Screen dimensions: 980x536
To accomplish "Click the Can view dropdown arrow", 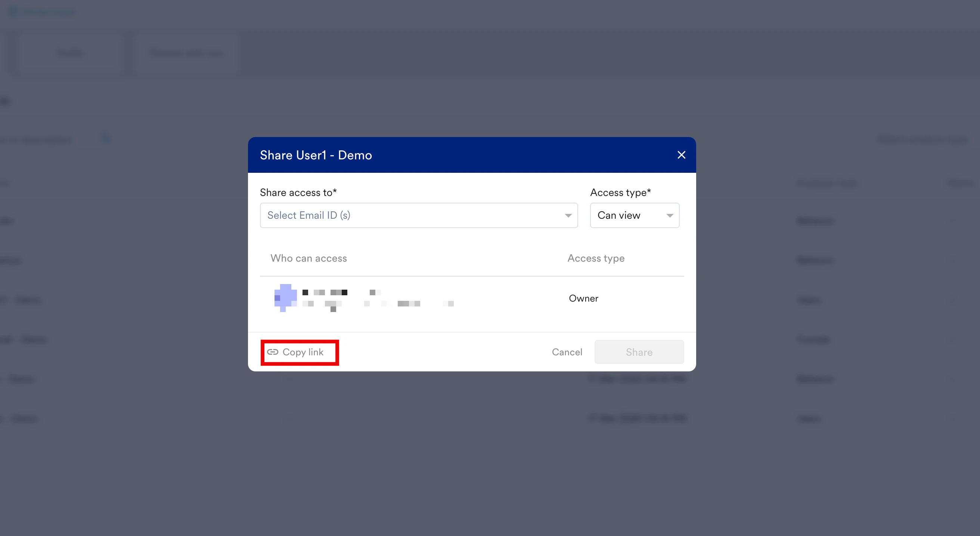I will point(670,215).
